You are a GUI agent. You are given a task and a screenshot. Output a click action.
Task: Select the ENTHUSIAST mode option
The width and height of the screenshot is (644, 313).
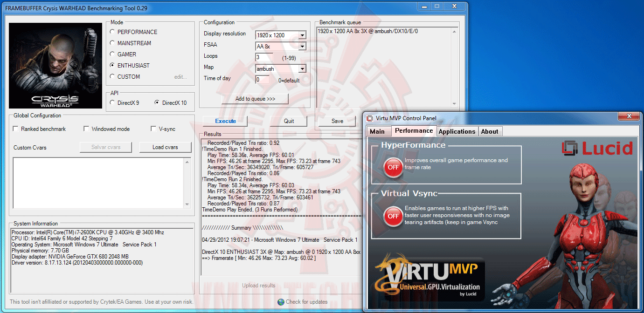pos(112,66)
